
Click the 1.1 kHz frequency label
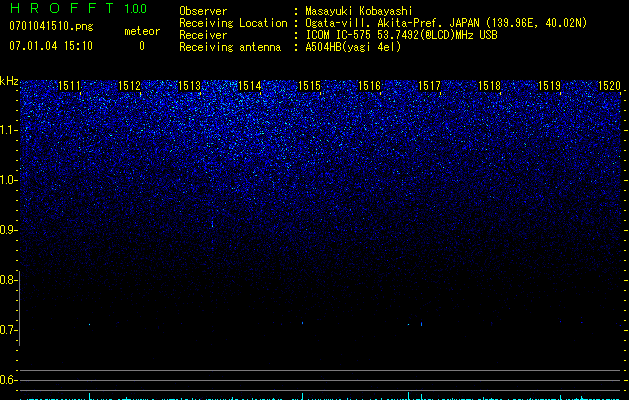point(8,130)
